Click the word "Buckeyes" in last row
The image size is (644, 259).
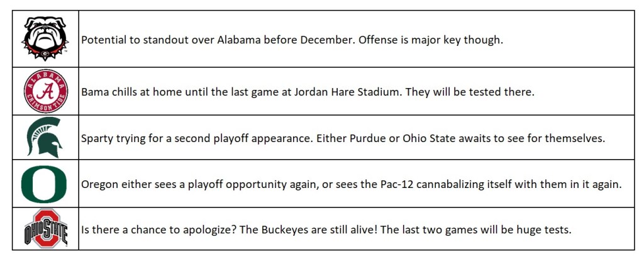[x=275, y=230]
